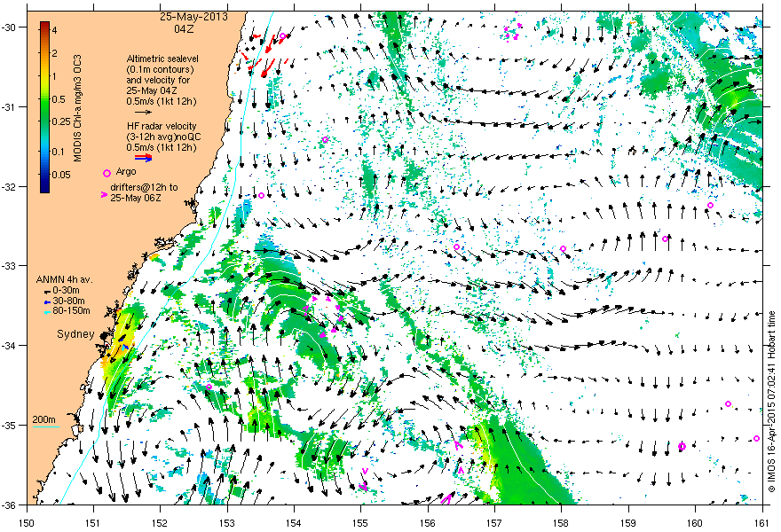Select Argo float circle near 153.5E, 32.1S

click(261, 196)
